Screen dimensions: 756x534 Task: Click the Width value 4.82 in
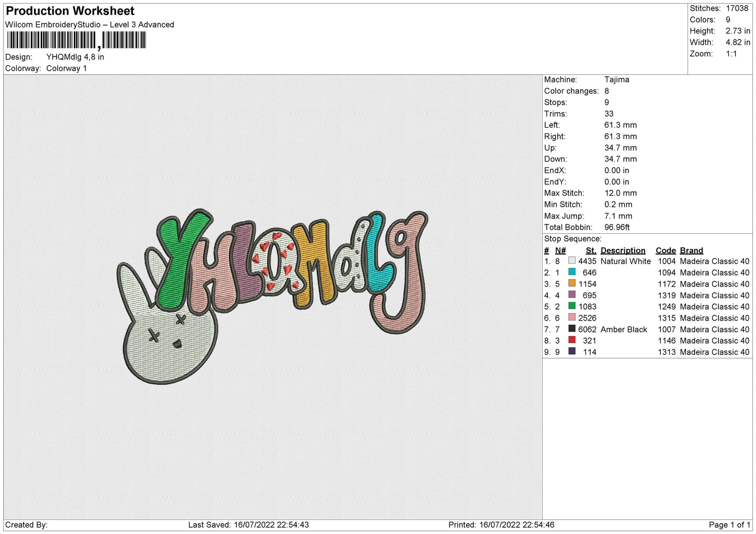point(738,42)
